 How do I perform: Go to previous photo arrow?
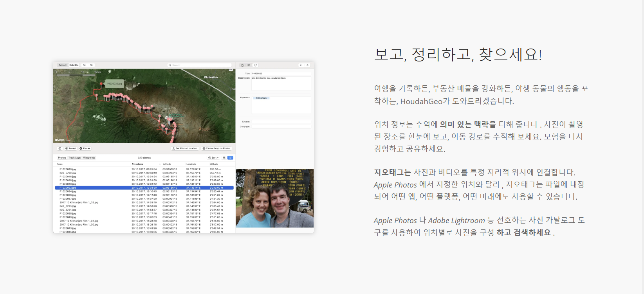click(x=301, y=65)
